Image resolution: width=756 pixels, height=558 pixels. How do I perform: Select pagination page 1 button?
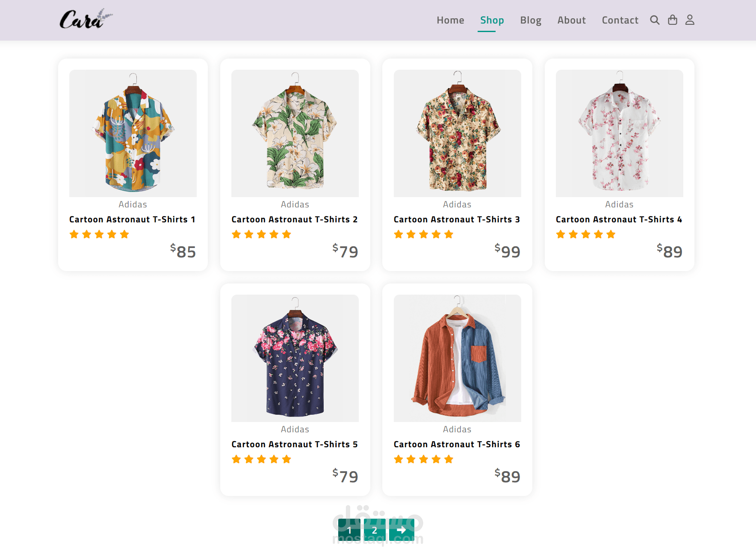(x=349, y=530)
